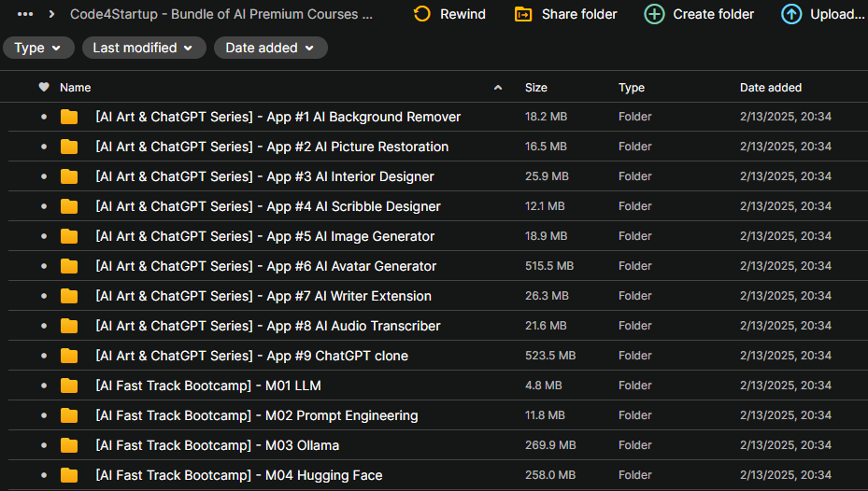The height and width of the screenshot is (491, 868).
Task: Click the folder icon for App #8 AI Audio Transcriber
Action: [x=69, y=326]
